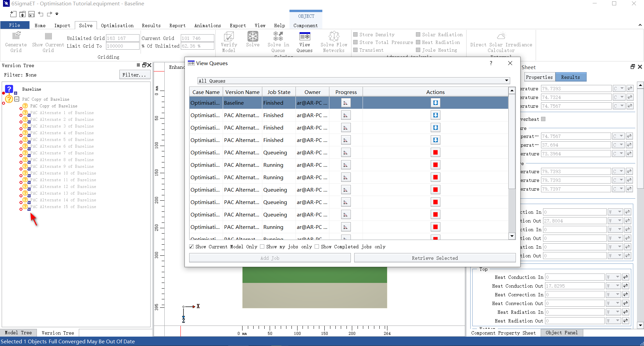Uncheck Show Current Model Only
Screen dimensions: 644x346
[x=192, y=247]
